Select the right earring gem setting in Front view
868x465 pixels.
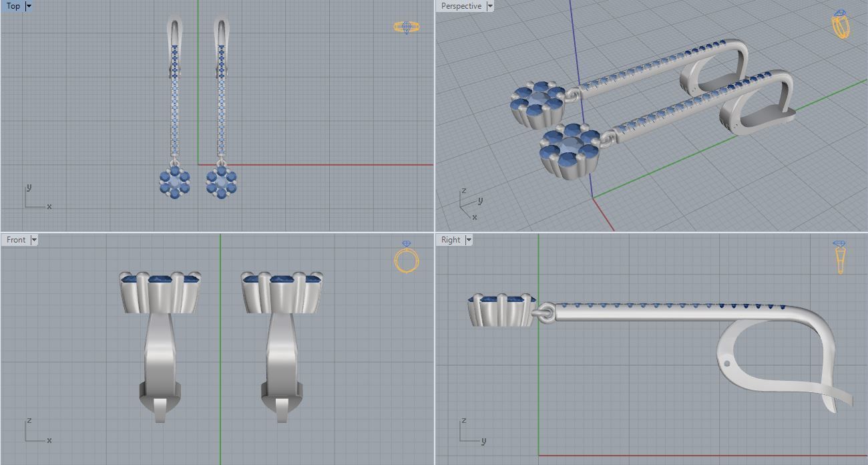coord(282,293)
